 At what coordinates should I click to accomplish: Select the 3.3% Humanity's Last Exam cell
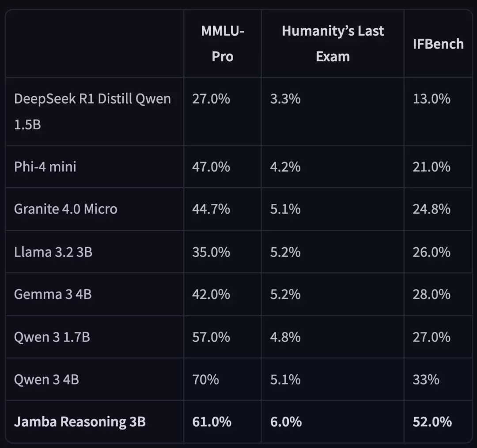pyautogui.click(x=285, y=98)
